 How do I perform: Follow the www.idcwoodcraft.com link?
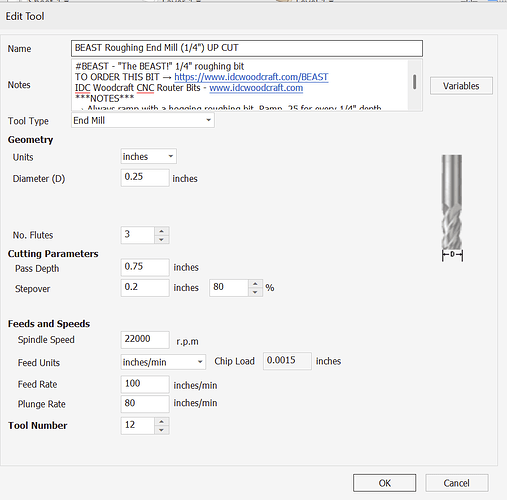click(256, 88)
